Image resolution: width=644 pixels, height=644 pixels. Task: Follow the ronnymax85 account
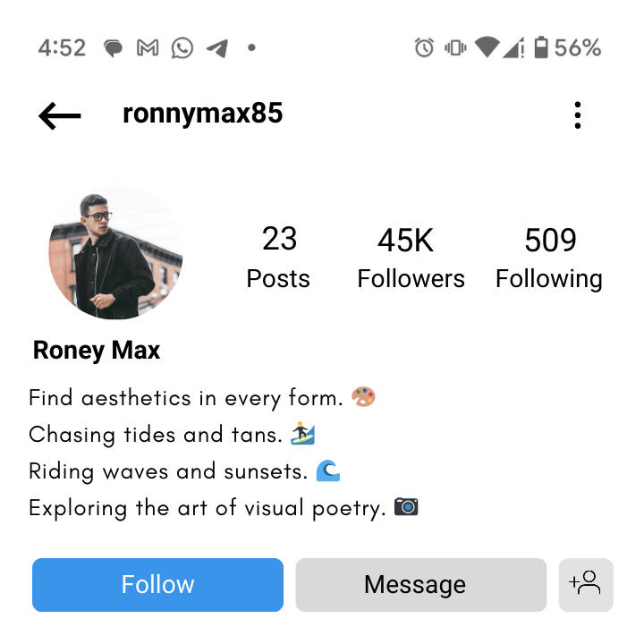pos(157,584)
